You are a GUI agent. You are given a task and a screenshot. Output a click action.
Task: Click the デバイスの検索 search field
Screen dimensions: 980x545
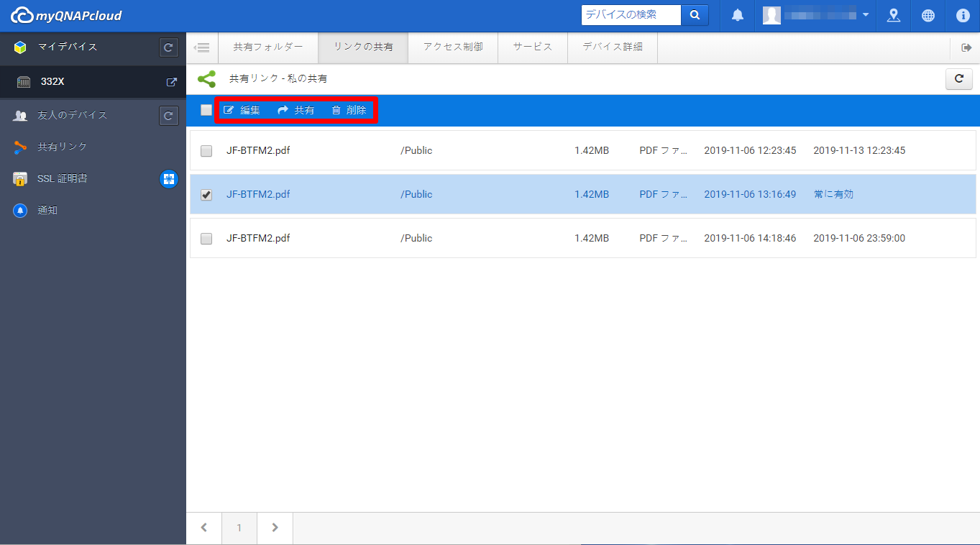(631, 15)
